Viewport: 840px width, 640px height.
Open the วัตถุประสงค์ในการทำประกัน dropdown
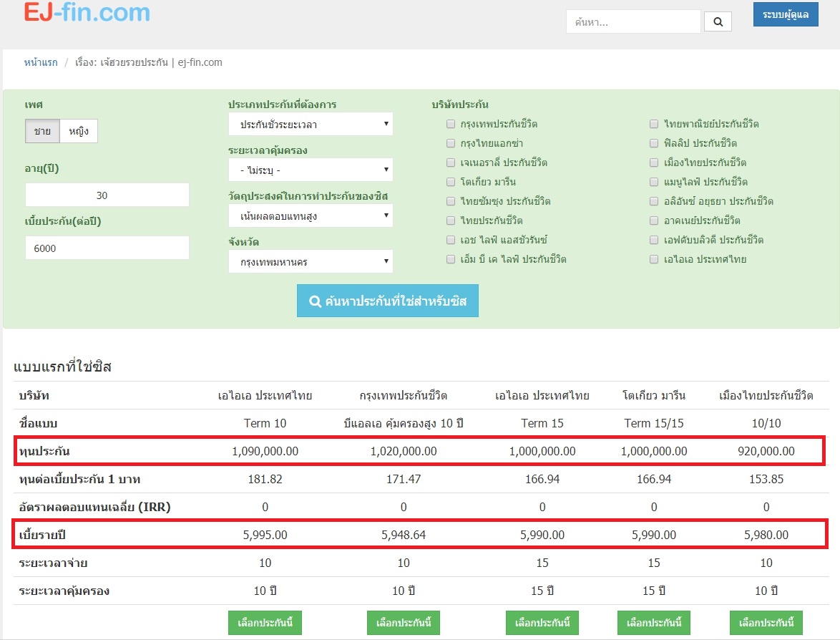311,215
